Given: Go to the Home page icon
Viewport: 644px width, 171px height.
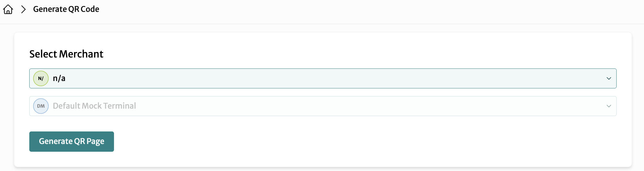Looking at the screenshot, I should [8, 9].
